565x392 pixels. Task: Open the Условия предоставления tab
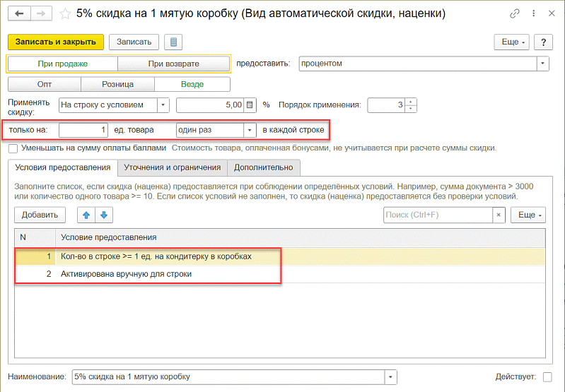tap(63, 167)
